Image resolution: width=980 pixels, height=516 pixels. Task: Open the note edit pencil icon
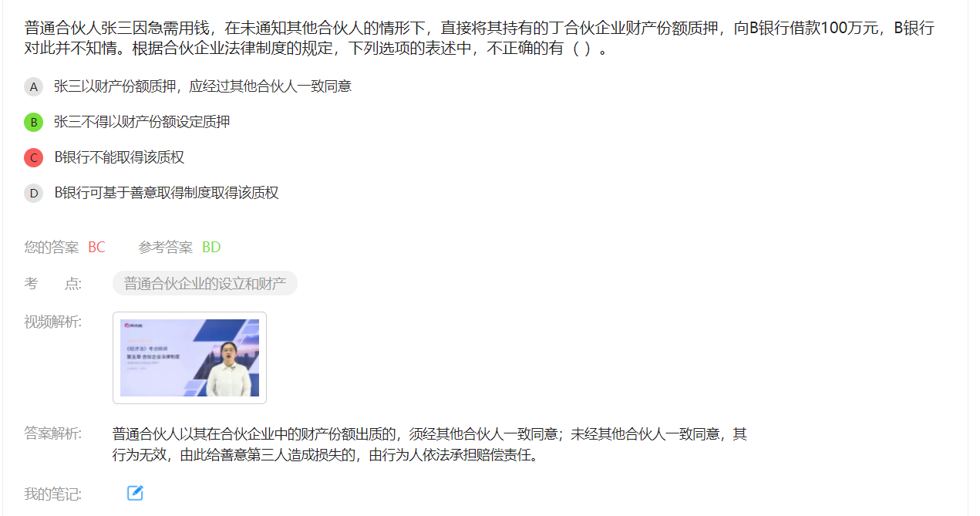click(135, 493)
